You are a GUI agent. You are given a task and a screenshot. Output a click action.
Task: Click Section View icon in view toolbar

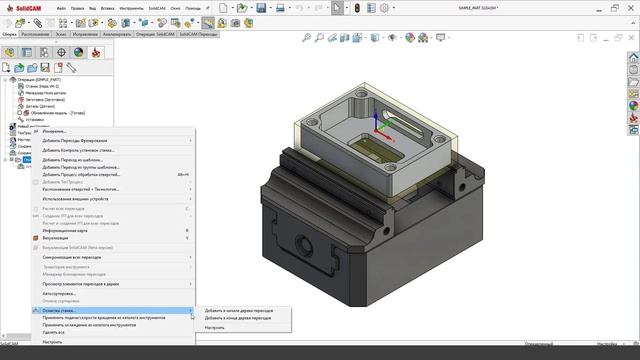[x=344, y=38]
